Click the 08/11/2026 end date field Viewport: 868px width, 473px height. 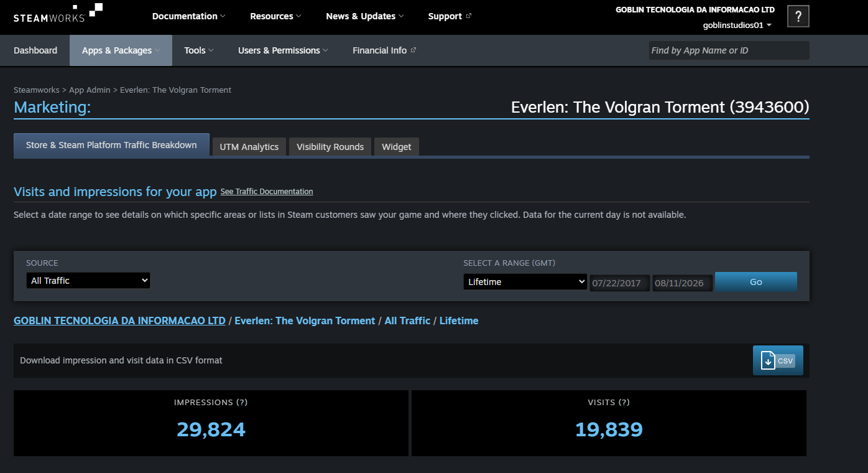(x=683, y=283)
